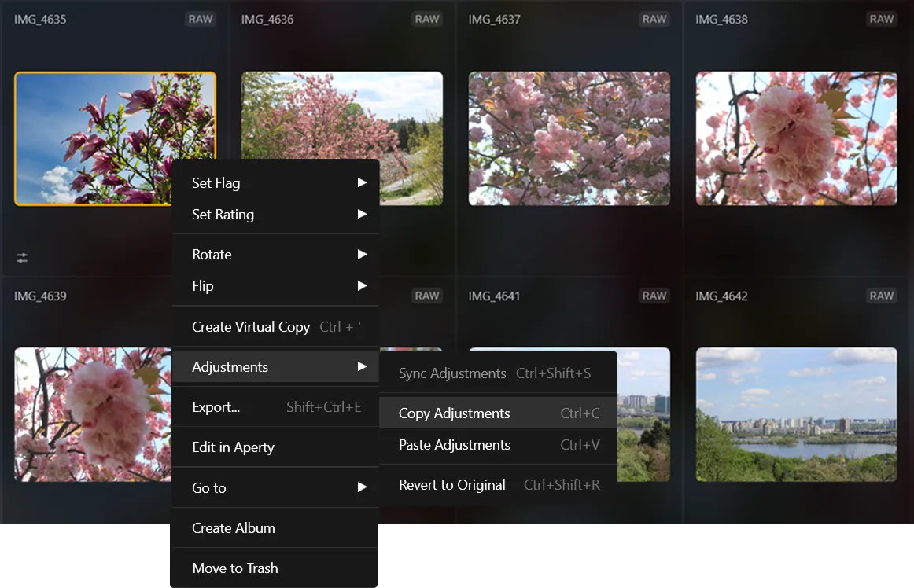Image resolution: width=914 pixels, height=588 pixels.
Task: Expand the Adjustments submenu arrow
Action: coord(362,367)
